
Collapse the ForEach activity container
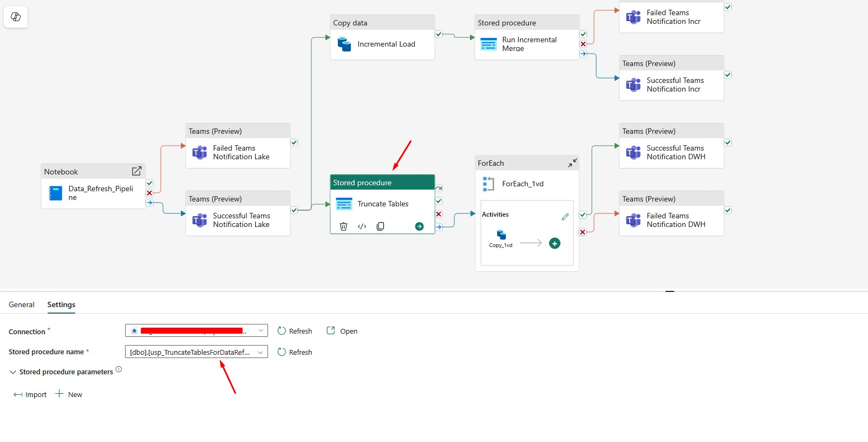point(572,163)
